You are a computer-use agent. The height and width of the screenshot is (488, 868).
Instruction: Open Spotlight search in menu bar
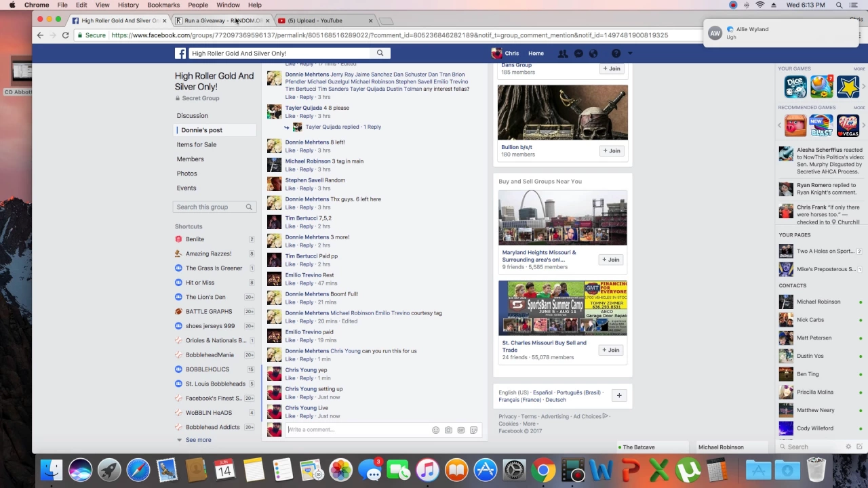[839, 5]
